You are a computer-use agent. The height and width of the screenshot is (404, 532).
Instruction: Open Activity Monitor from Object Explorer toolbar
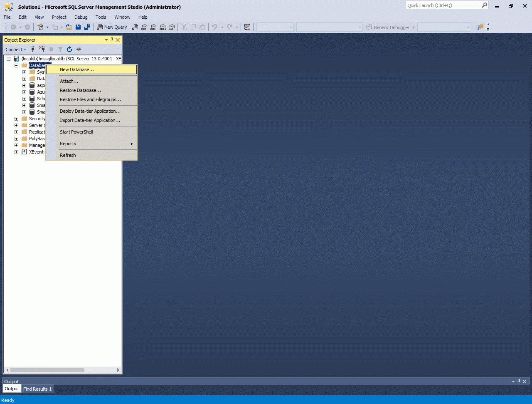[79, 49]
